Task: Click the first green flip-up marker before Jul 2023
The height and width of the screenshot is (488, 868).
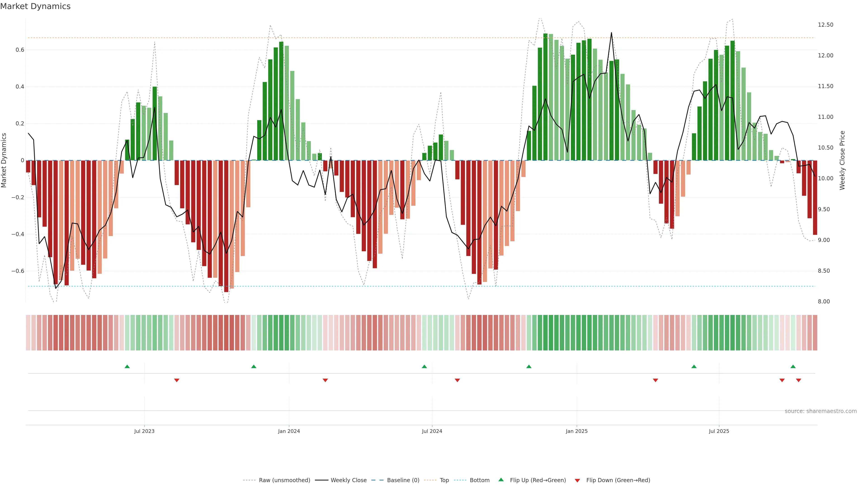Action: coord(127,366)
